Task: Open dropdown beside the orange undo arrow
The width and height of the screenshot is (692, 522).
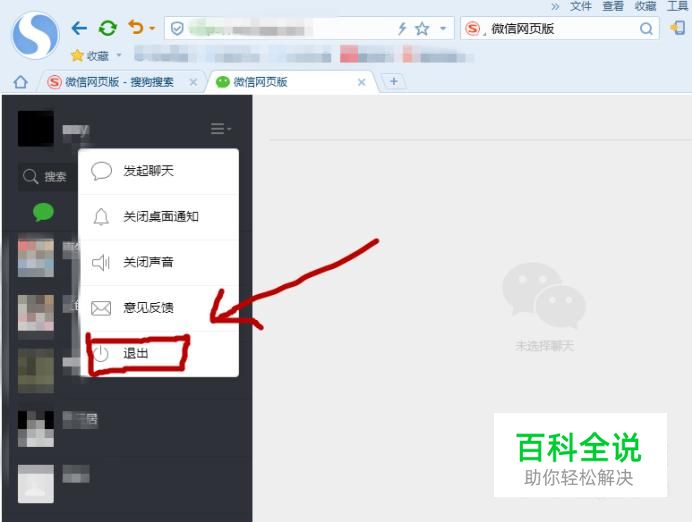Action: [x=152, y=28]
